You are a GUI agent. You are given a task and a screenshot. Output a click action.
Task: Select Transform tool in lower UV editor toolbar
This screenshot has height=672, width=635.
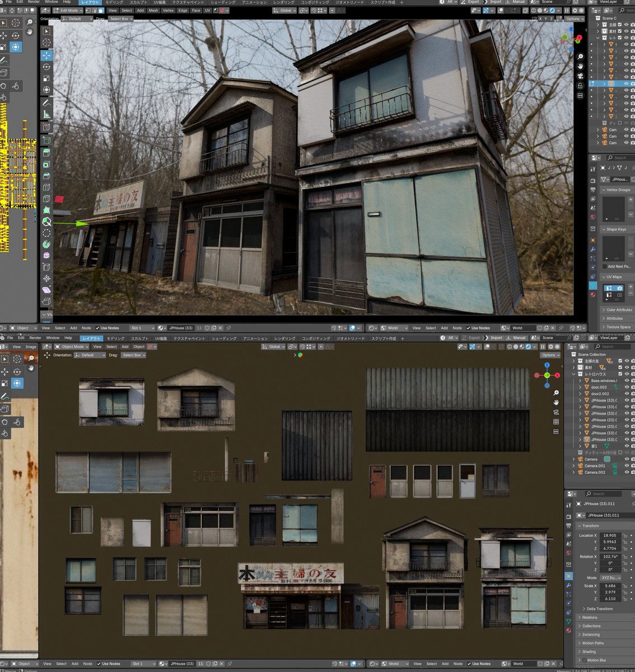(x=17, y=383)
